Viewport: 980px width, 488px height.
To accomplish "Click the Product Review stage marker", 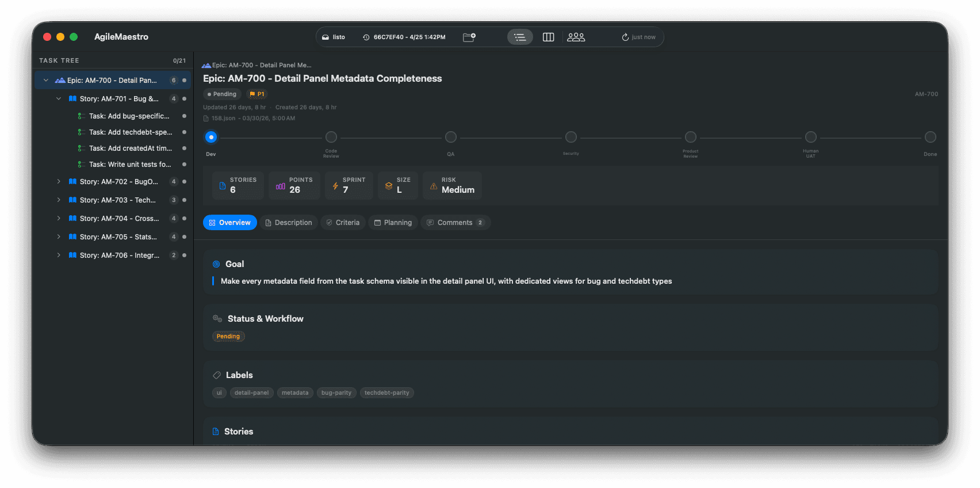I will click(x=691, y=137).
